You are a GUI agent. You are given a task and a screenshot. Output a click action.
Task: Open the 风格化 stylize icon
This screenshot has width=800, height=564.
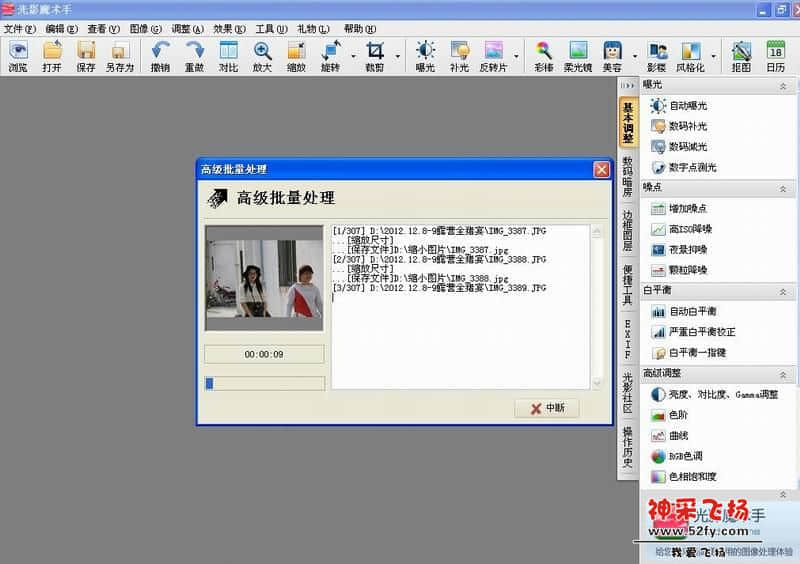[690, 56]
